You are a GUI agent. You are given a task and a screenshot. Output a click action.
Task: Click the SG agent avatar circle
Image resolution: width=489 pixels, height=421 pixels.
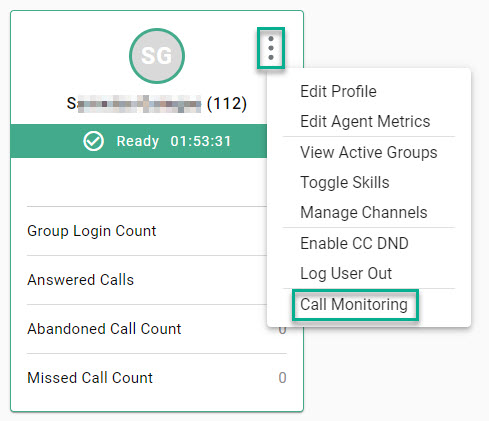tap(157, 56)
